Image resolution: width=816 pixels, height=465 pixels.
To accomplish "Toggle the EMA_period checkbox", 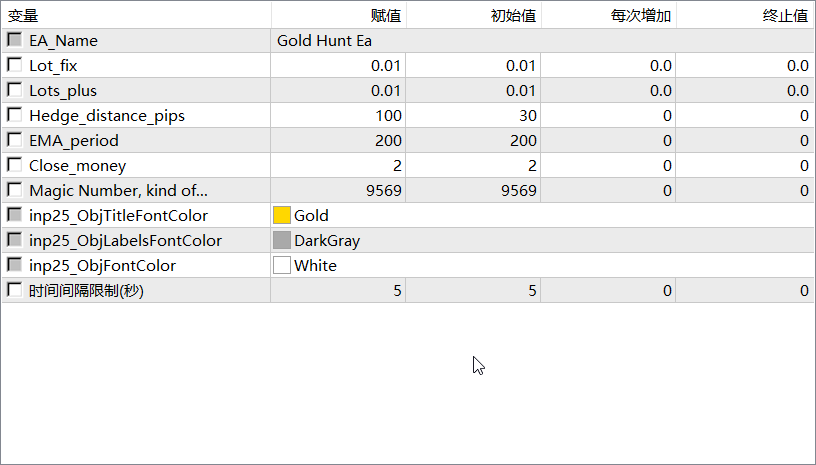I will click(x=14, y=140).
